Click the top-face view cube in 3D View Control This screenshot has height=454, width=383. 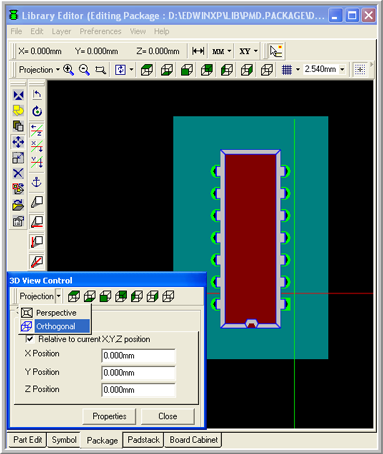(x=74, y=296)
